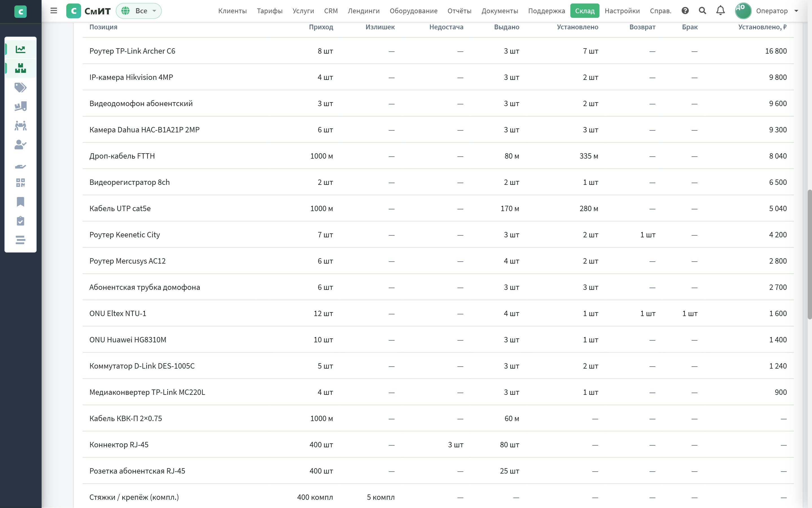Open the search magnifier icon
This screenshot has height=508, width=812.
[702, 11]
